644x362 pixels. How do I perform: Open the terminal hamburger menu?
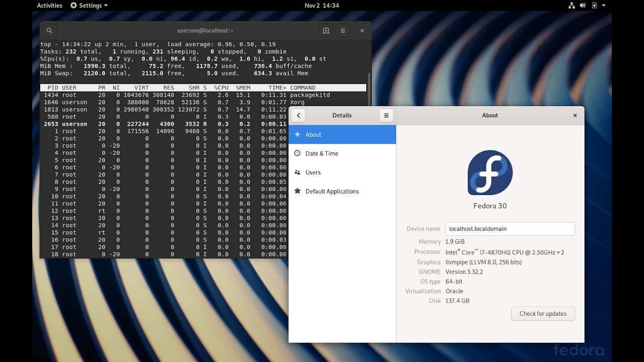pyautogui.click(x=343, y=31)
